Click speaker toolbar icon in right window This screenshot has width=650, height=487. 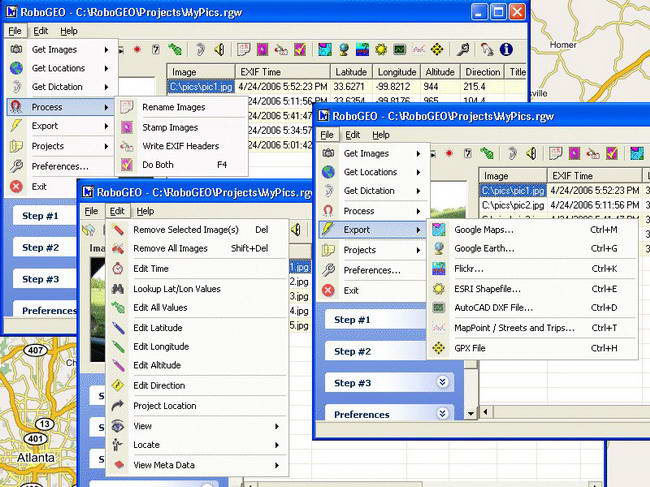pos(531,153)
